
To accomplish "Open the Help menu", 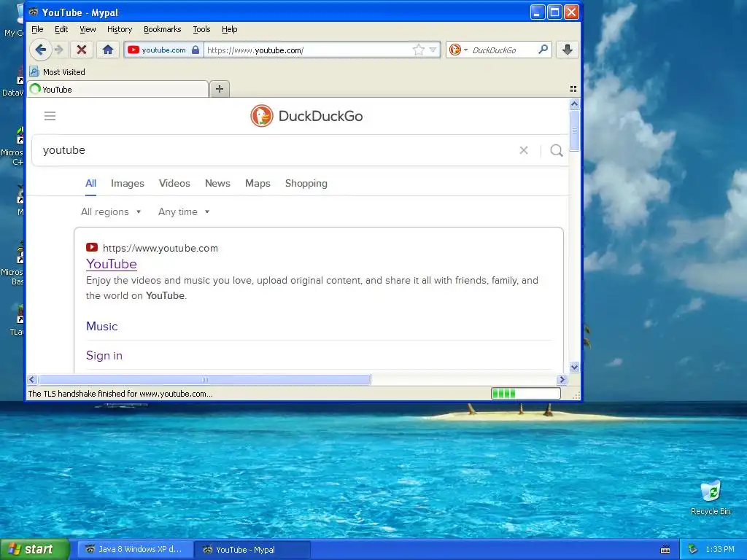I will tap(229, 29).
